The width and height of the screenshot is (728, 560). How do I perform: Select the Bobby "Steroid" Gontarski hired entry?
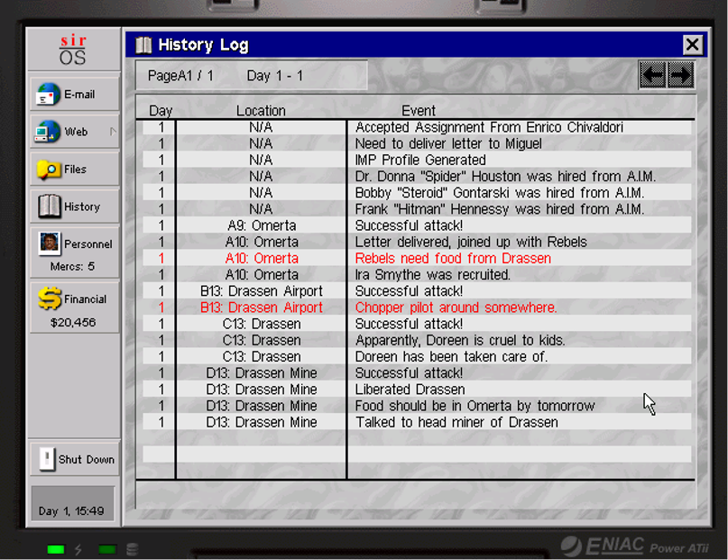pyautogui.click(x=499, y=193)
